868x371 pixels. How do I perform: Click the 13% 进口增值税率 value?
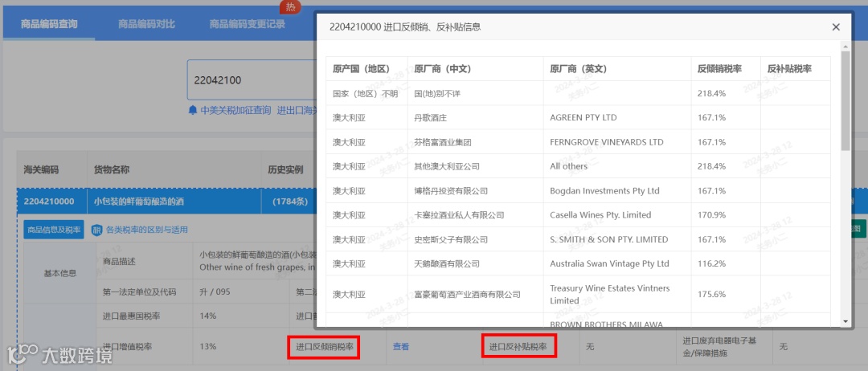click(207, 347)
